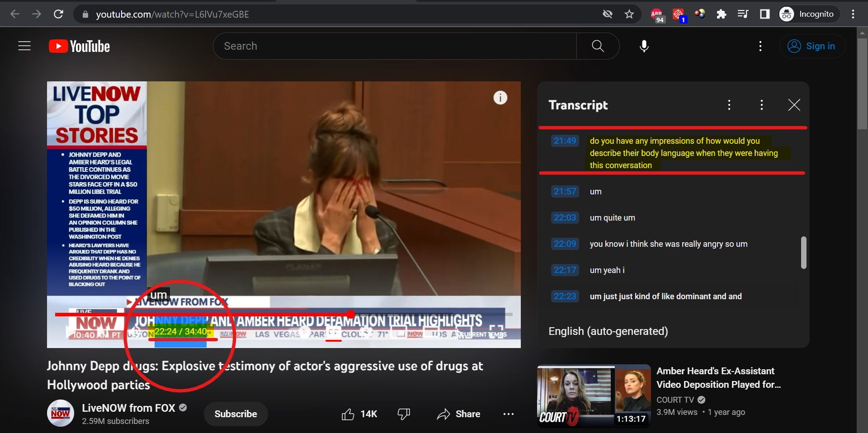868x433 pixels.
Task: Bookmark this tab with star icon
Action: pos(629,14)
